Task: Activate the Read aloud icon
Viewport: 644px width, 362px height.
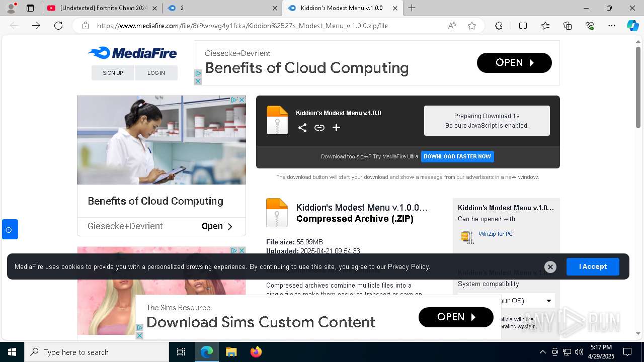Action: click(452, 26)
